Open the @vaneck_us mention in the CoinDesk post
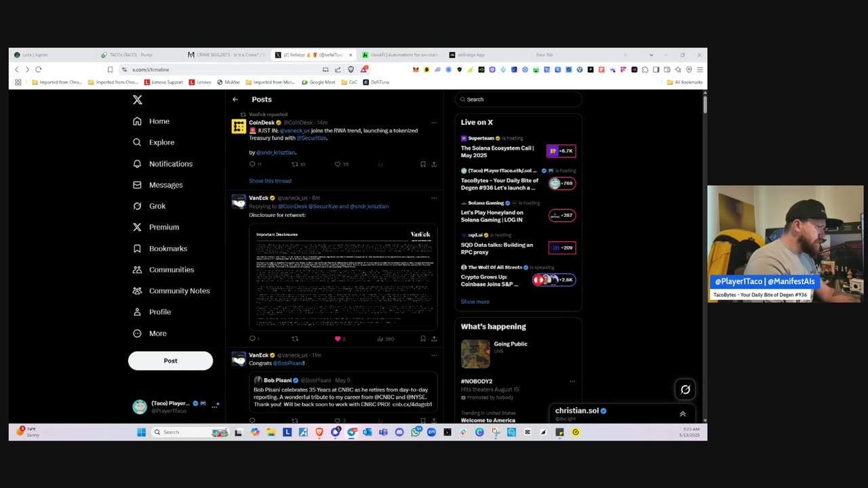Image resolution: width=868 pixels, height=488 pixels. coord(294,131)
